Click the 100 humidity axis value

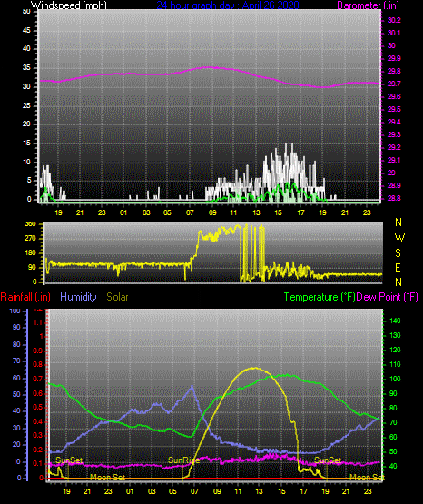click(x=15, y=311)
